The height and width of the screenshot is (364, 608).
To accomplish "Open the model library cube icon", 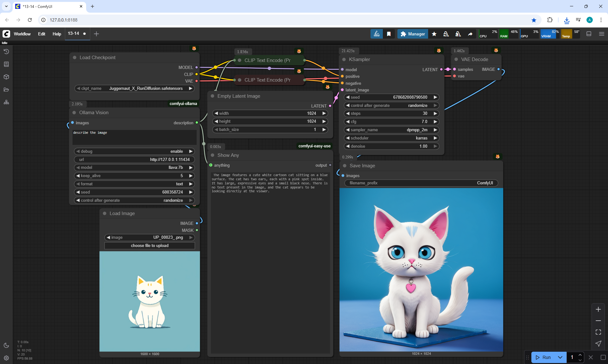I will (6, 77).
